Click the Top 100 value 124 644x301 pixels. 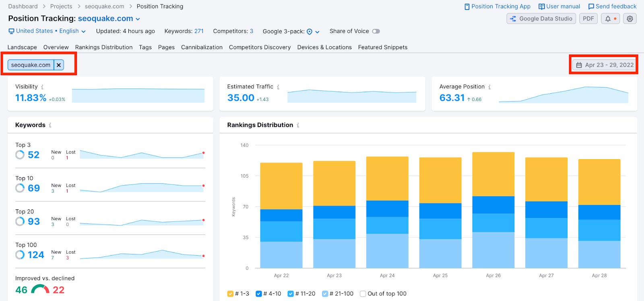(36, 255)
